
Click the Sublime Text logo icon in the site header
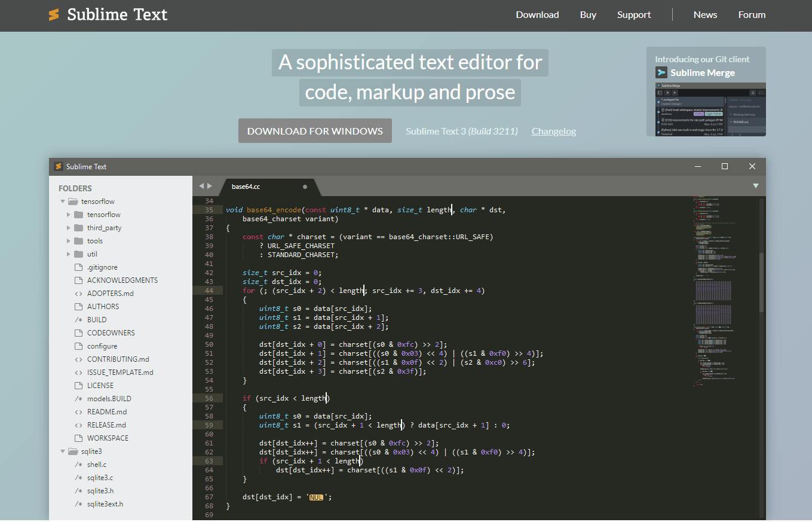click(54, 15)
